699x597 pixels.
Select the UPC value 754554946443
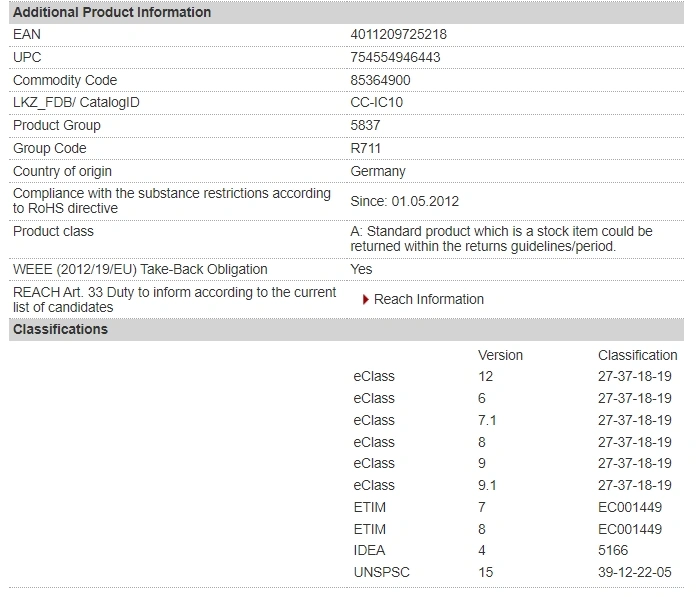[395, 57]
